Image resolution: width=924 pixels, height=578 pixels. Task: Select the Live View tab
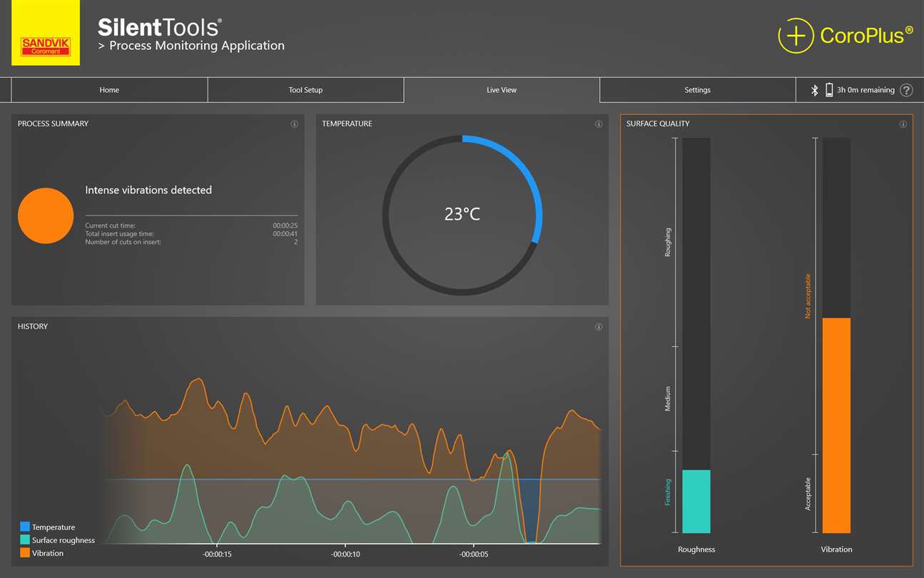click(x=502, y=90)
